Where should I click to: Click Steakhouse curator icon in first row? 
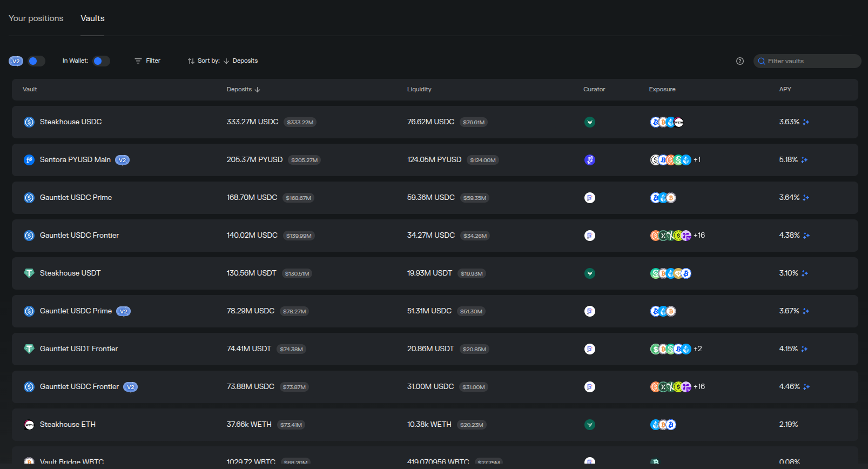click(x=589, y=122)
